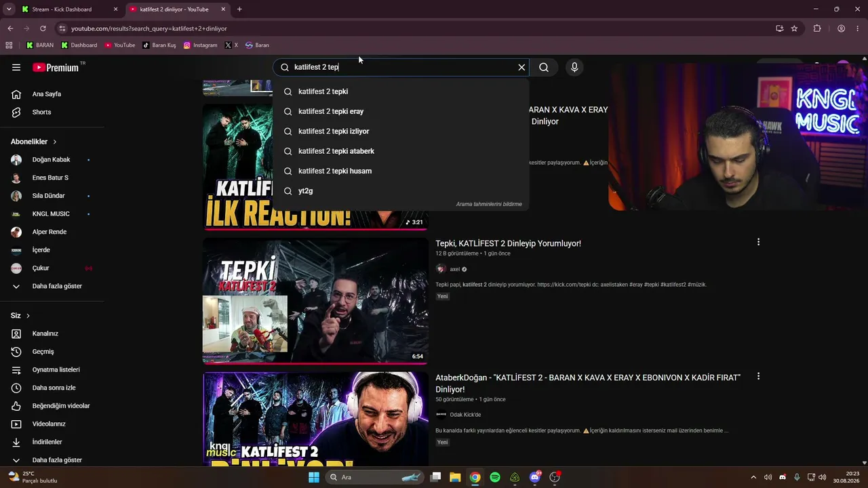
Task: Open the Instagram bookmark
Action: tap(201, 45)
